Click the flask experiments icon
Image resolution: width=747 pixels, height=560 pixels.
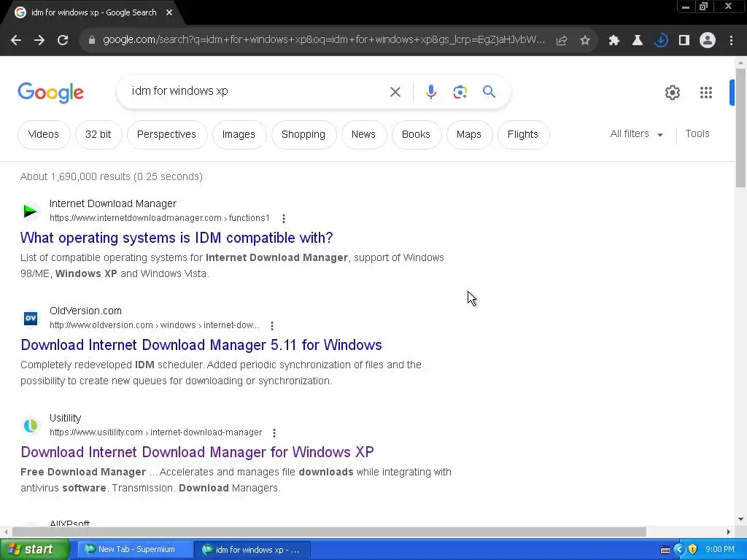(x=638, y=41)
